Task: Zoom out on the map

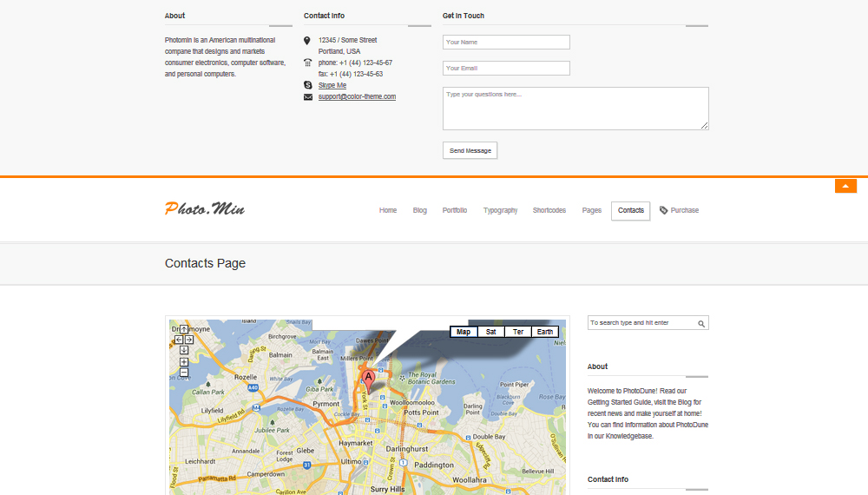Action: pos(184,373)
